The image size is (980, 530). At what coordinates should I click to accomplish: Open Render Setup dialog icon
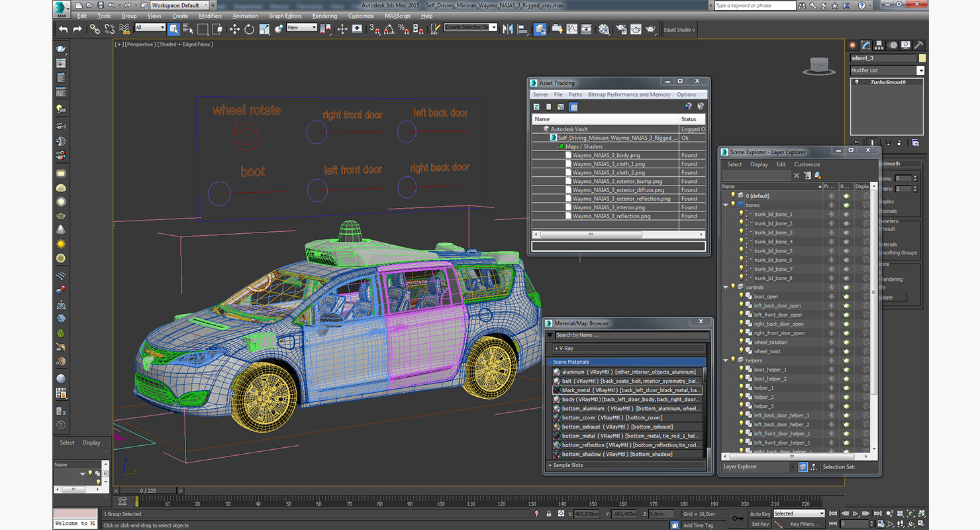(x=621, y=29)
